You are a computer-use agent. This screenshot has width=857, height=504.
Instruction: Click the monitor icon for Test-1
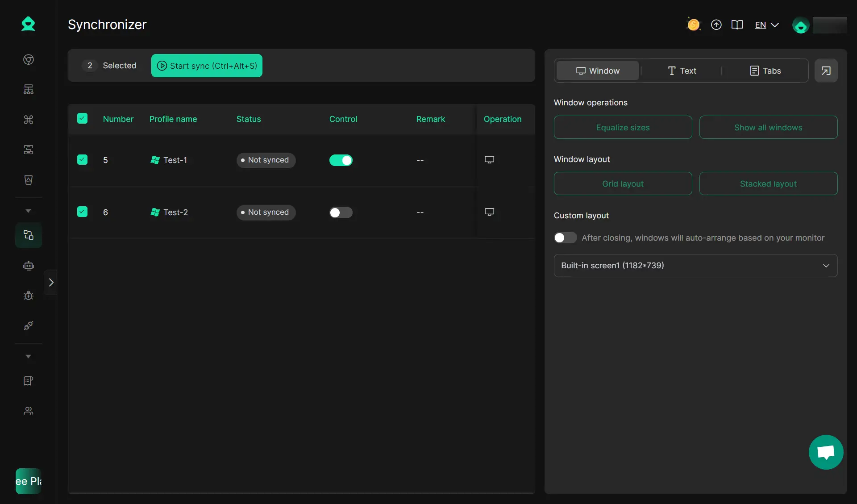(x=489, y=160)
